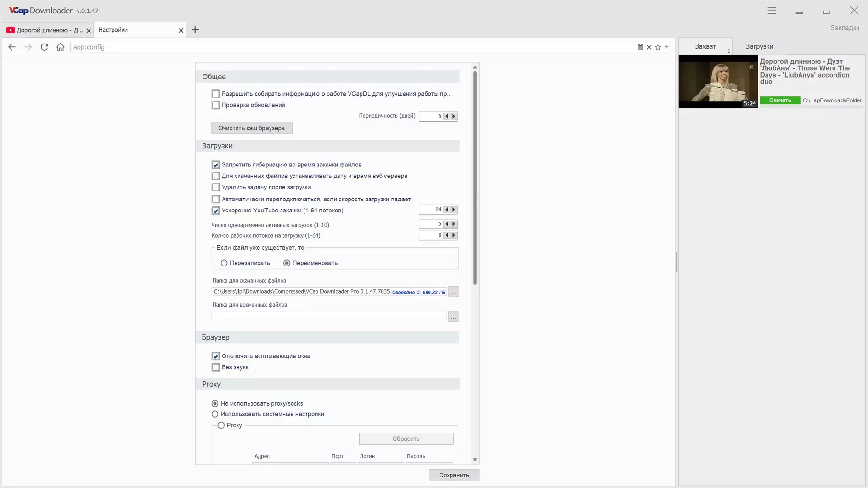868x488 pixels.
Task: Enable auto reconnect when speed drops
Action: (x=215, y=199)
